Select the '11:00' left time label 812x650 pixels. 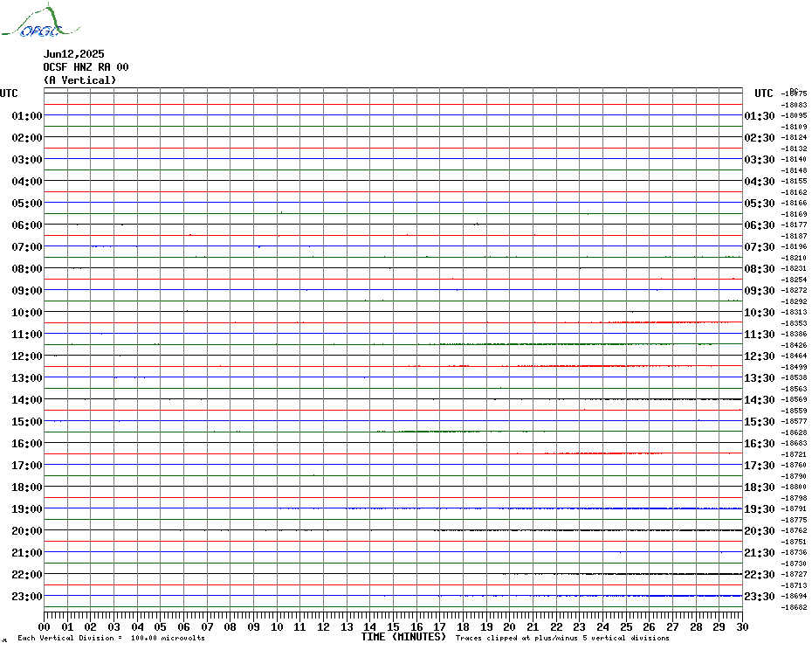pyautogui.click(x=27, y=335)
